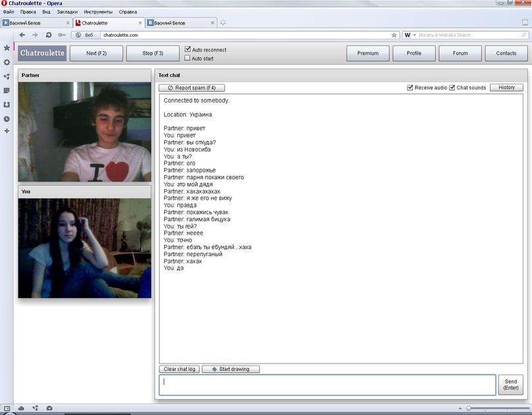
Task: Open the Premium page
Action: click(368, 53)
